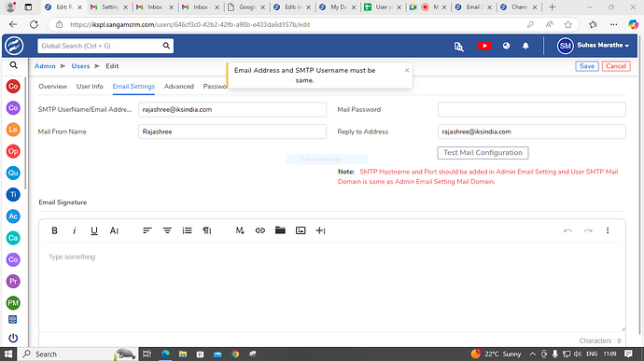Insert link in email signature editor
The width and height of the screenshot is (644, 361).
[x=260, y=230]
